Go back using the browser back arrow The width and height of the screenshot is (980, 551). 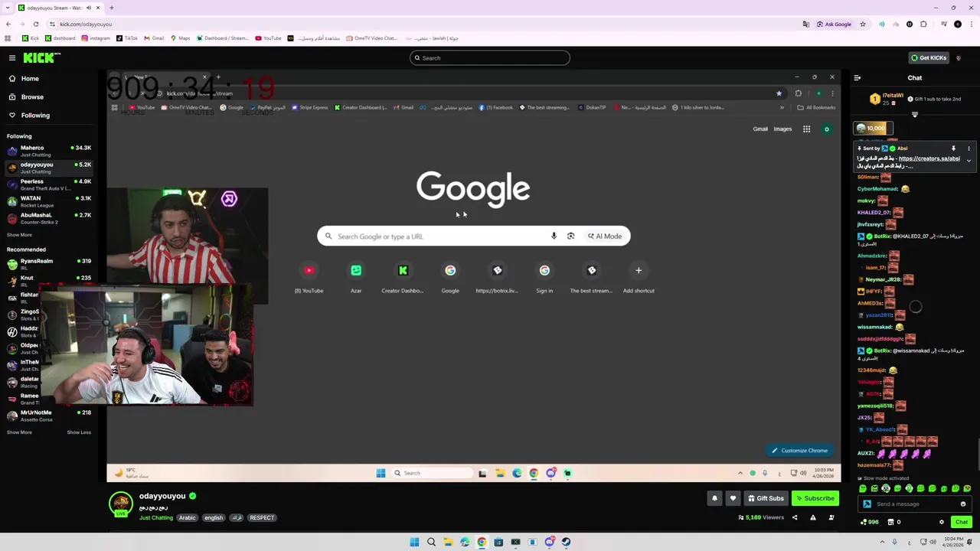(x=8, y=24)
